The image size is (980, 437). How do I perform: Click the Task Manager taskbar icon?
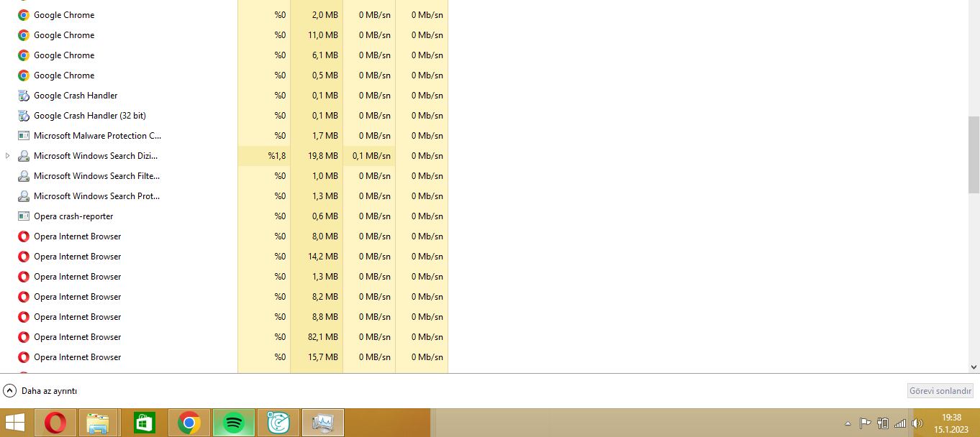coord(323,423)
